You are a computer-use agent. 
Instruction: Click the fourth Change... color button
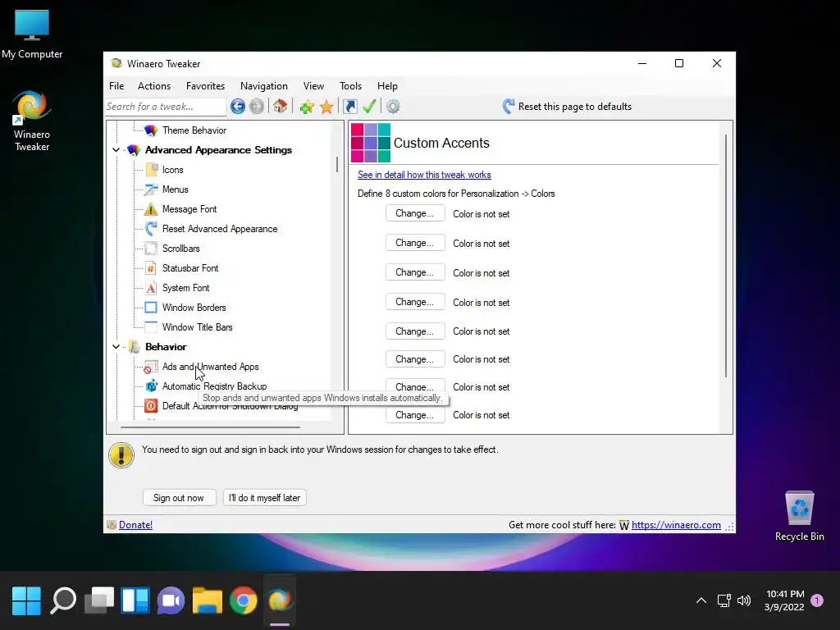415,302
